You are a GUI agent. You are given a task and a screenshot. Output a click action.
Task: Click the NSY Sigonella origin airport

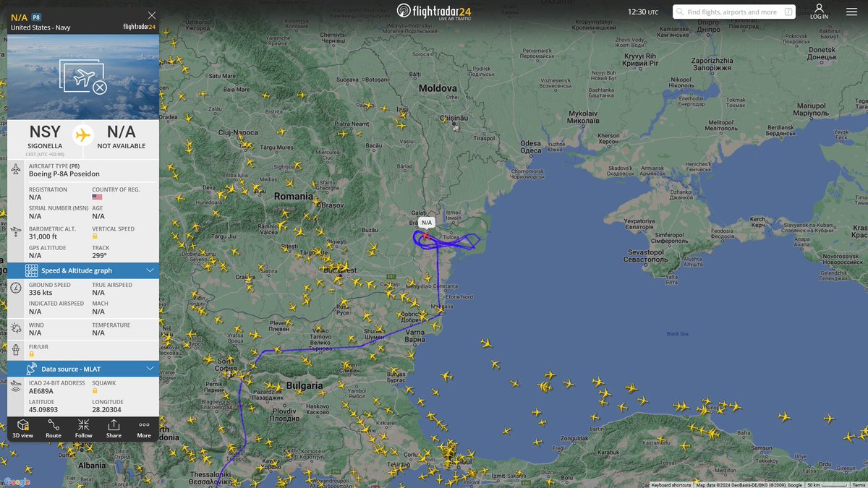[45, 137]
